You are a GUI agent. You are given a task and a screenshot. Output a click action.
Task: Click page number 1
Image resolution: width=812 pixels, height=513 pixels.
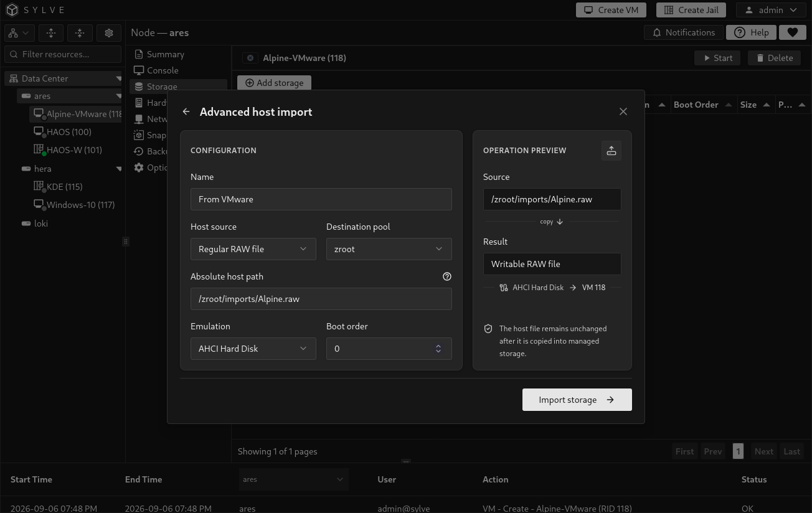738,451
